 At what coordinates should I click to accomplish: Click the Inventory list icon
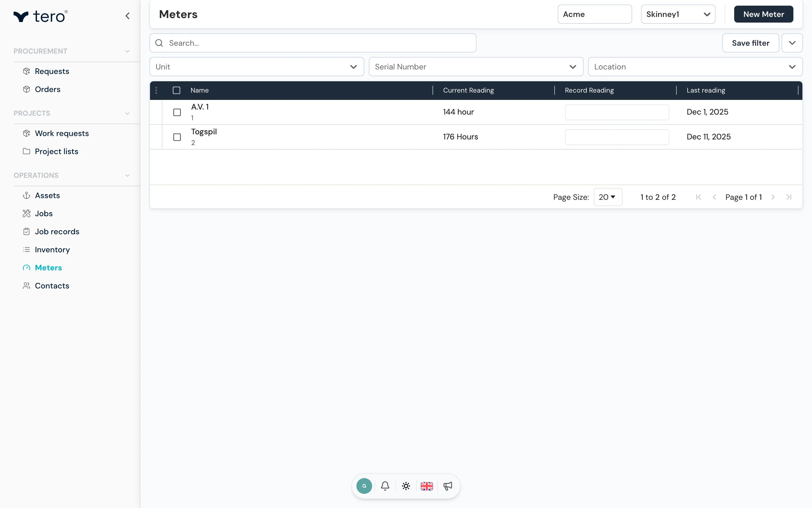(x=27, y=250)
